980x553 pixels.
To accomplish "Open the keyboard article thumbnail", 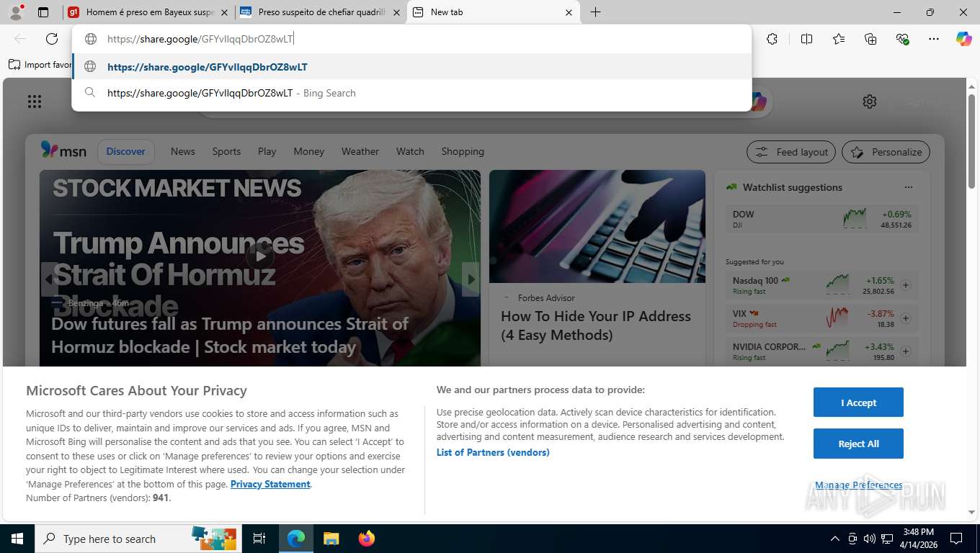I will click(x=597, y=226).
